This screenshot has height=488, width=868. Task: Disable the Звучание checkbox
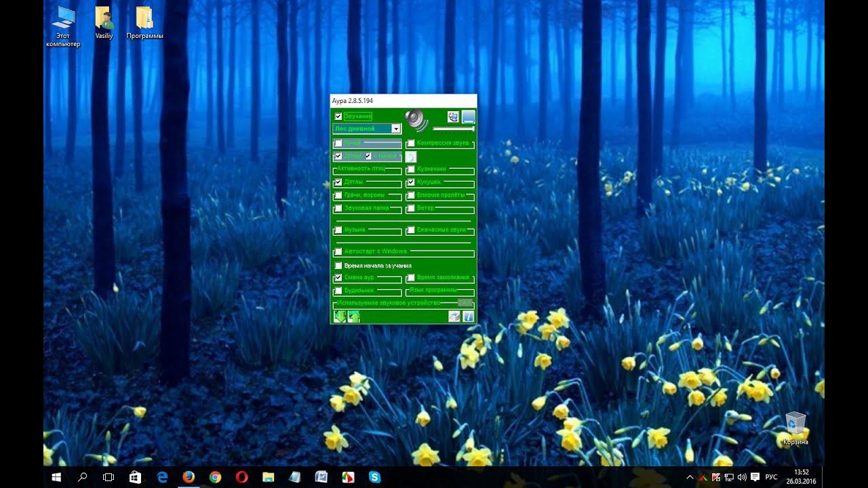338,117
